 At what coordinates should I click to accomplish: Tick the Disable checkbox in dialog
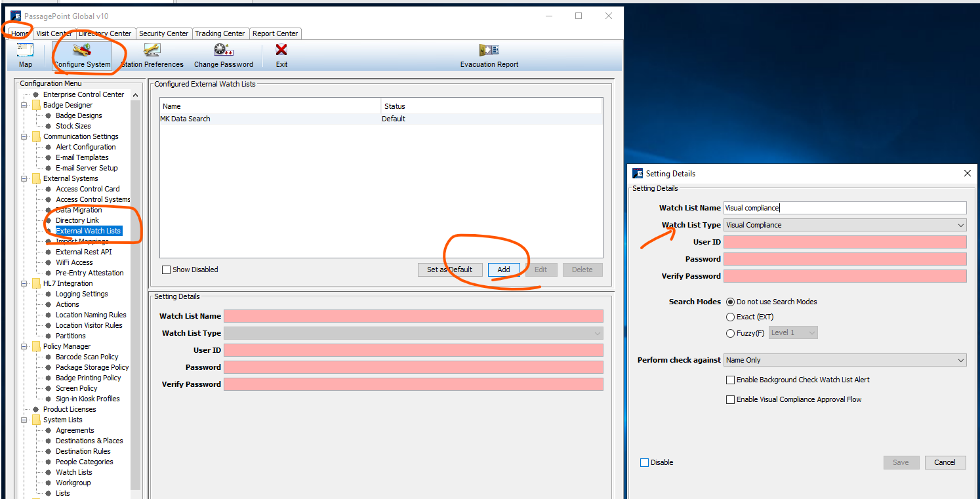[x=644, y=462]
